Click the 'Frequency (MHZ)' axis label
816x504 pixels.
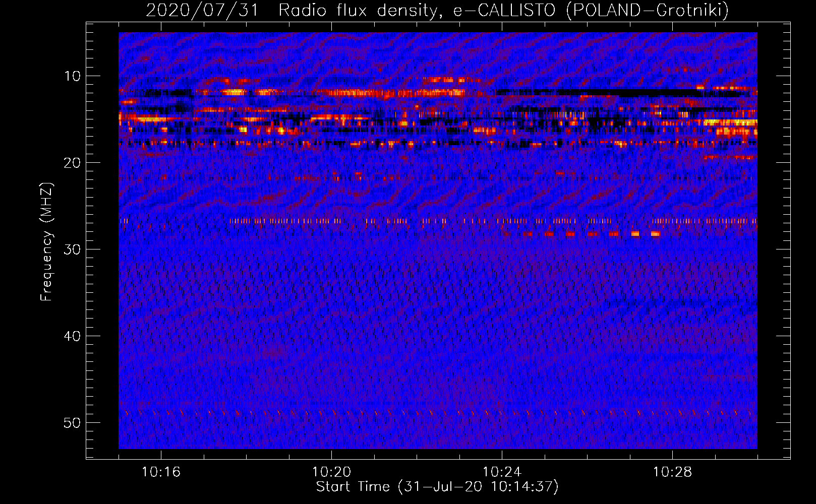pos(46,242)
